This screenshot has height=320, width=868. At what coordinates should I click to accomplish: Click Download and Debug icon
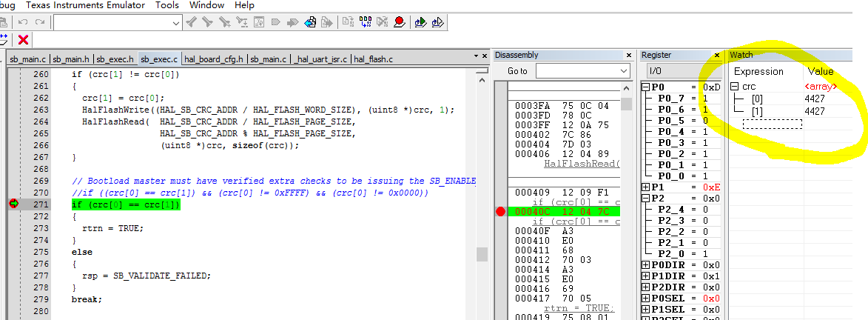pos(421,22)
